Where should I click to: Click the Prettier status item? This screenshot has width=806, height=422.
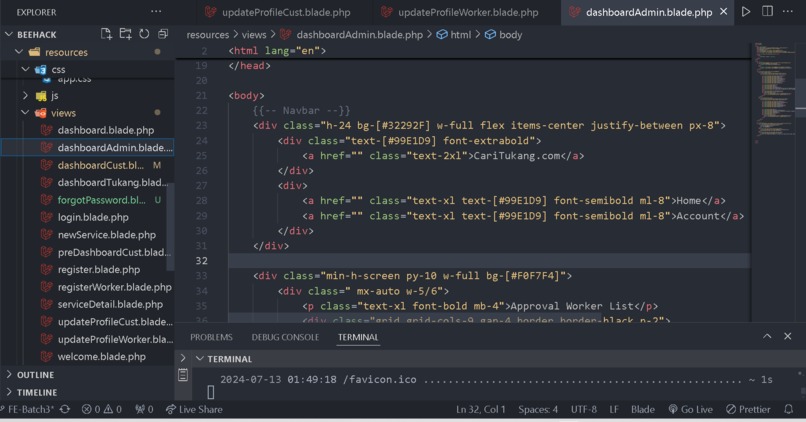748,409
